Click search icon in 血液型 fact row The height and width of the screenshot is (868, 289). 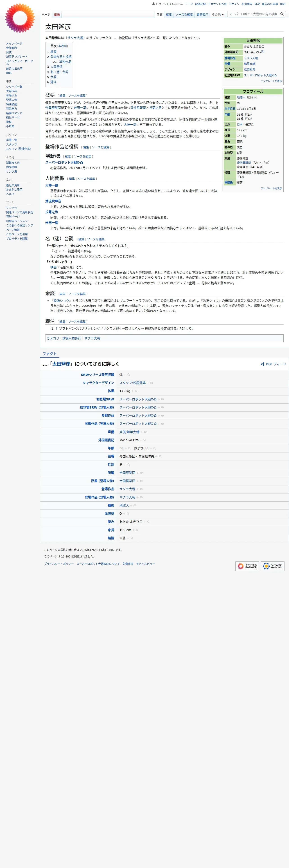tap(128, 514)
